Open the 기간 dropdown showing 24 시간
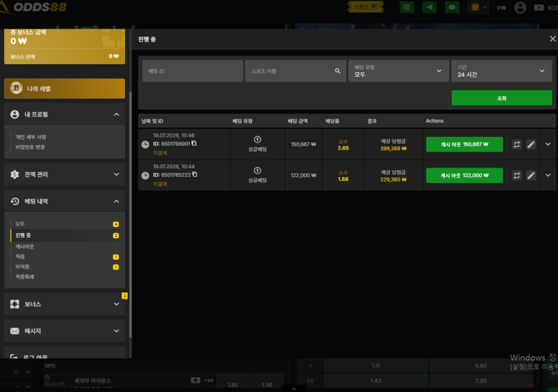The width and height of the screenshot is (558, 392). [x=501, y=71]
